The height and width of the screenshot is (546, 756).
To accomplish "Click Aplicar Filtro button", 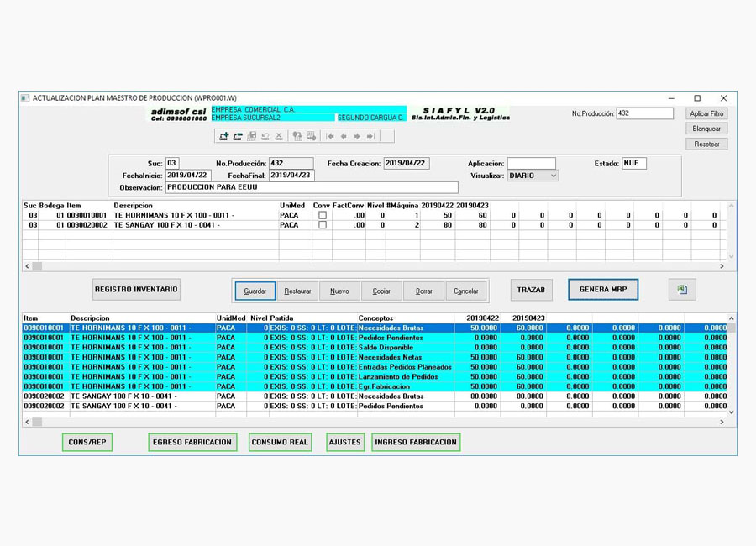I will tap(706, 113).
